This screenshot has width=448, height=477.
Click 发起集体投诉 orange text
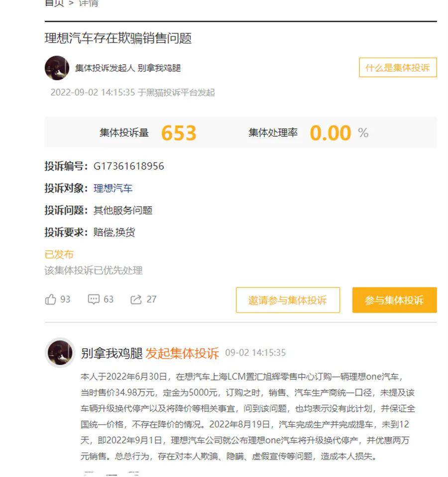click(x=182, y=353)
